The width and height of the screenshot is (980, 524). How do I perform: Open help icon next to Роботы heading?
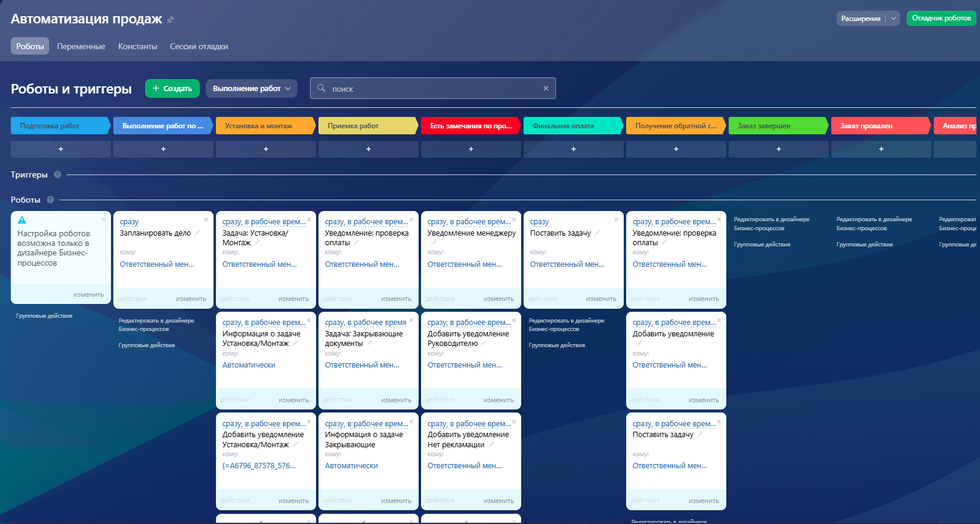click(x=50, y=200)
